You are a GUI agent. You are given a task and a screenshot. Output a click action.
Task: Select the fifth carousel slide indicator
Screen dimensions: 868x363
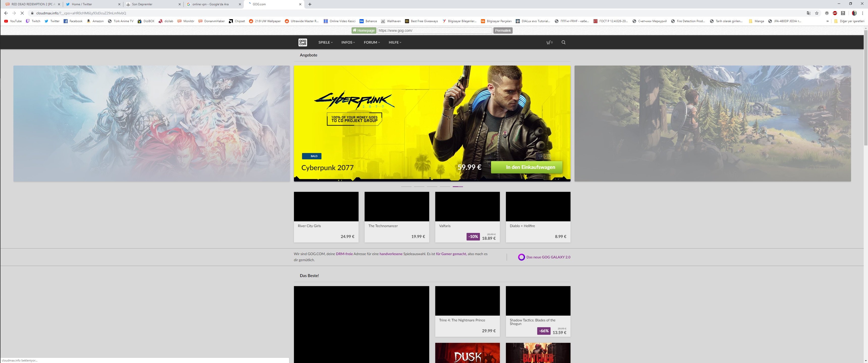coord(457,187)
